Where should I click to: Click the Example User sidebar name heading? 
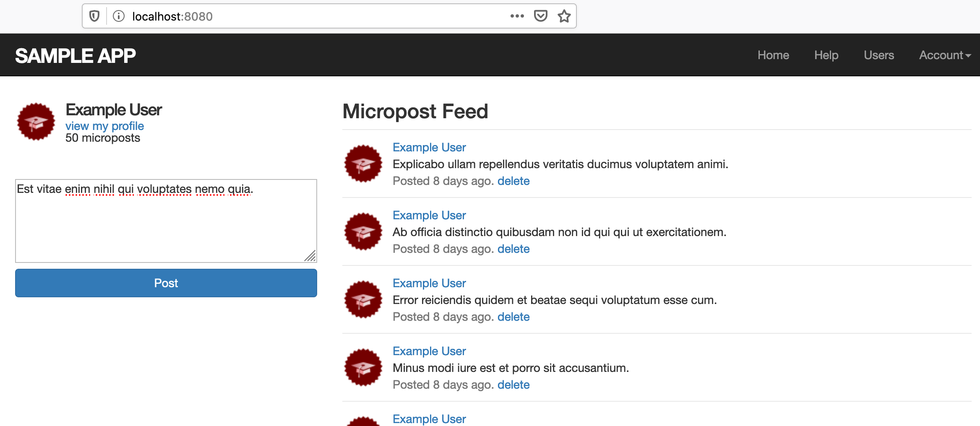point(114,110)
